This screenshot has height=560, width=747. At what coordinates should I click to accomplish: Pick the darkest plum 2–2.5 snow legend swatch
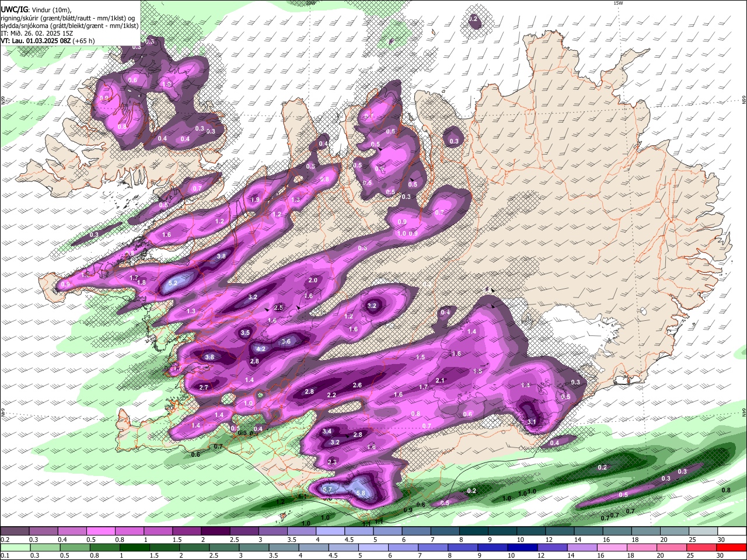pyautogui.click(x=215, y=531)
